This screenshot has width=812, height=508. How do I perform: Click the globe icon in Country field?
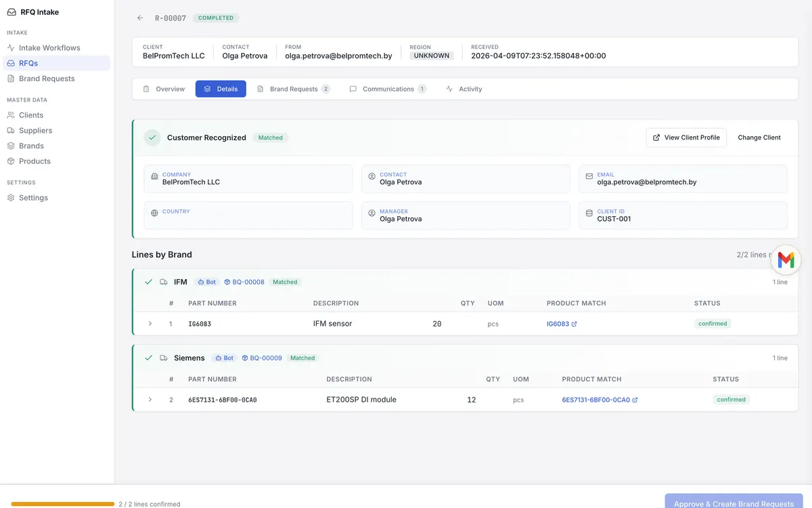point(154,213)
